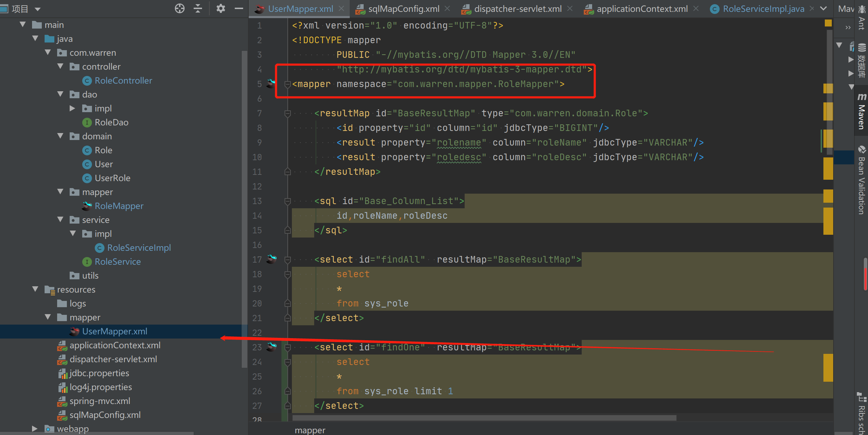This screenshot has height=435, width=868.
Task: Select RoleServiceImpl in project tree
Action: 139,248
